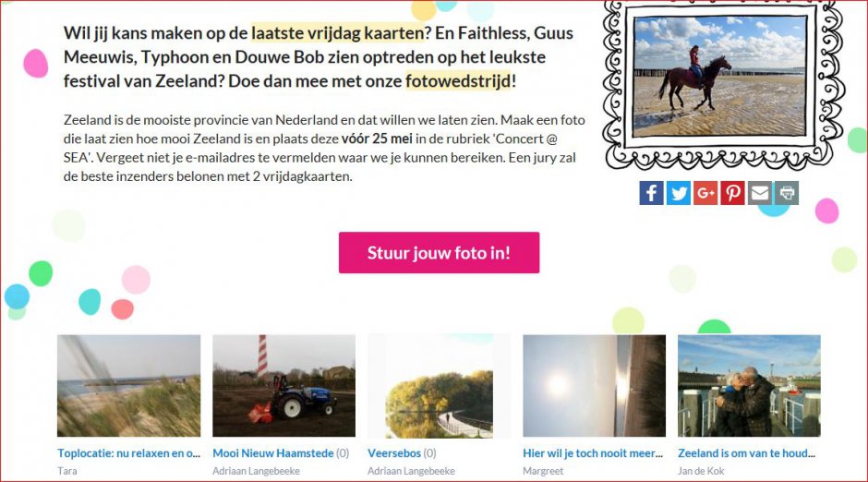Viewport: 868px width, 482px height.
Task: Click the highlighted laatste vrijdag kaarten text
Action: click(x=338, y=33)
